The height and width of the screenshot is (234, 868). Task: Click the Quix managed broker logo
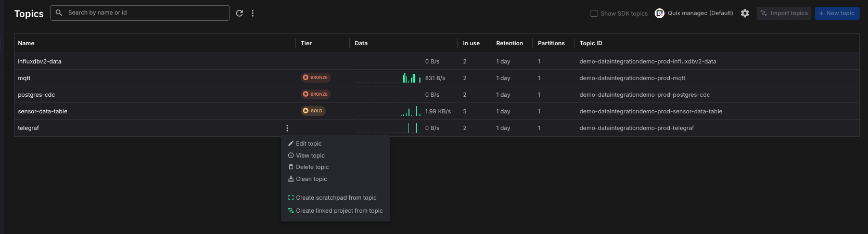(659, 13)
